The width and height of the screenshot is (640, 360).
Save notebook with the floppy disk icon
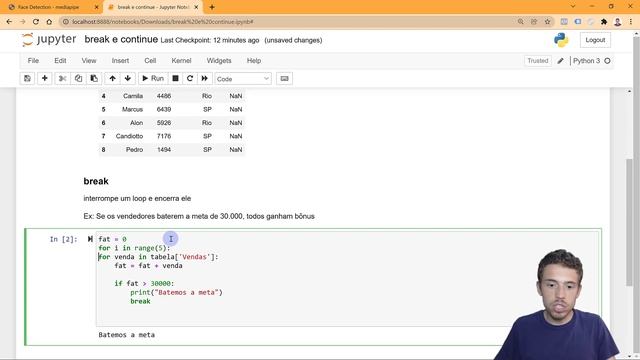(x=27, y=78)
